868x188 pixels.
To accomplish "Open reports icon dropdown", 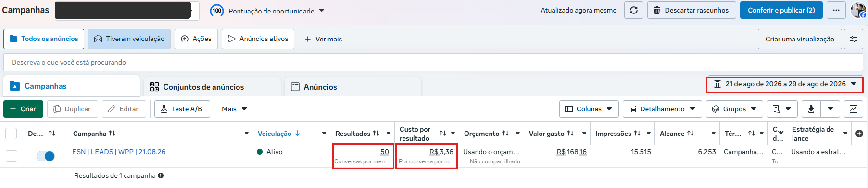I will tap(782, 109).
